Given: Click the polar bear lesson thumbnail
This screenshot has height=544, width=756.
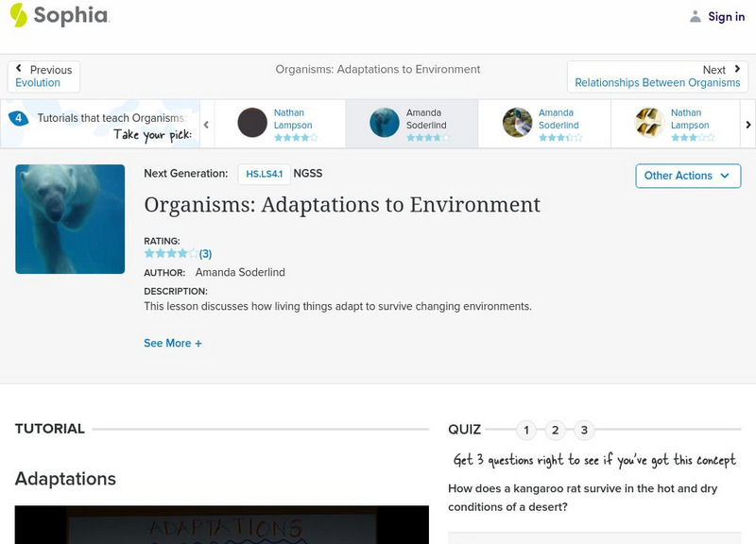Looking at the screenshot, I should coord(70,219).
